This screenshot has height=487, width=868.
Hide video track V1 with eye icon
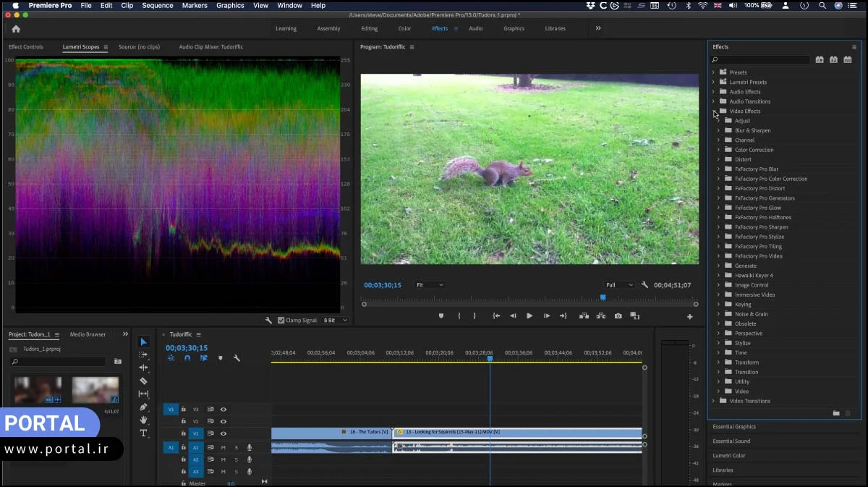(x=223, y=433)
